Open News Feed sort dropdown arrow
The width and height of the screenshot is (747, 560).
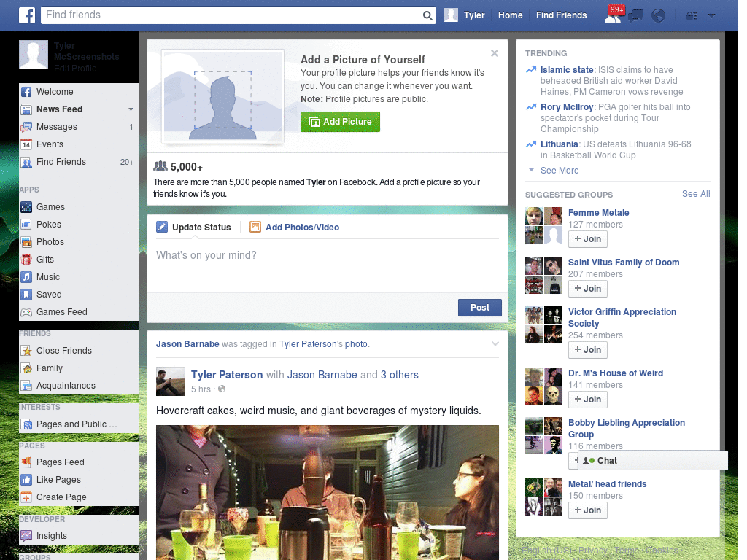coord(131,109)
